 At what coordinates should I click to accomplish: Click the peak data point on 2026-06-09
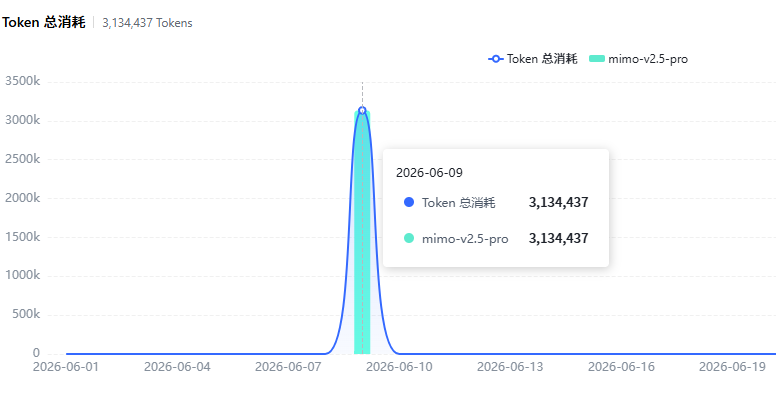point(362,110)
